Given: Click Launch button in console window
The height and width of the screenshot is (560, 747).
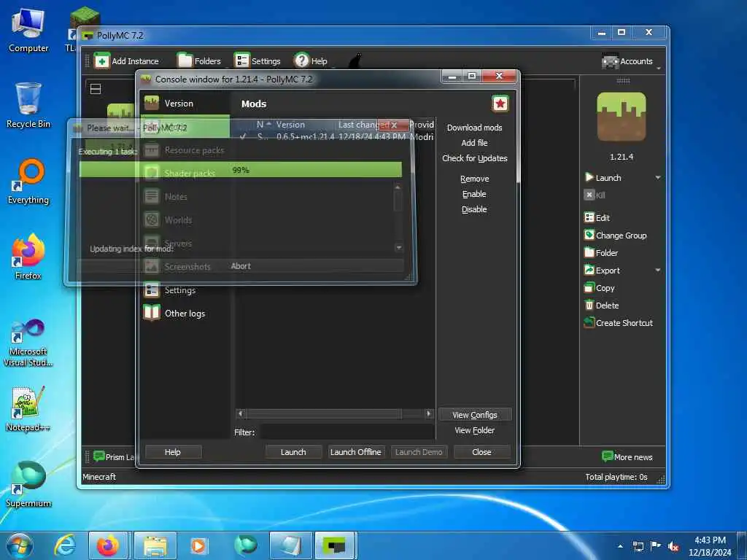Looking at the screenshot, I should tap(293, 452).
